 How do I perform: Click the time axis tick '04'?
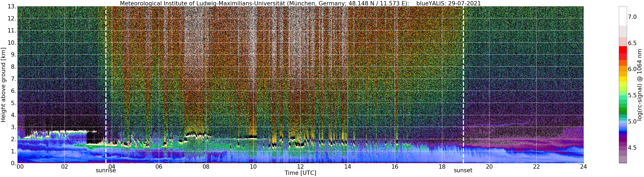112,167
